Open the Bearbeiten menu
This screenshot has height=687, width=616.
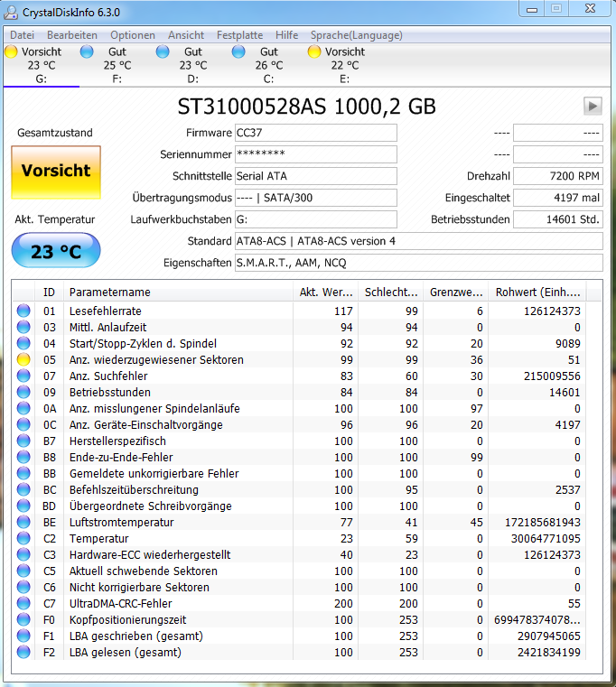point(72,35)
